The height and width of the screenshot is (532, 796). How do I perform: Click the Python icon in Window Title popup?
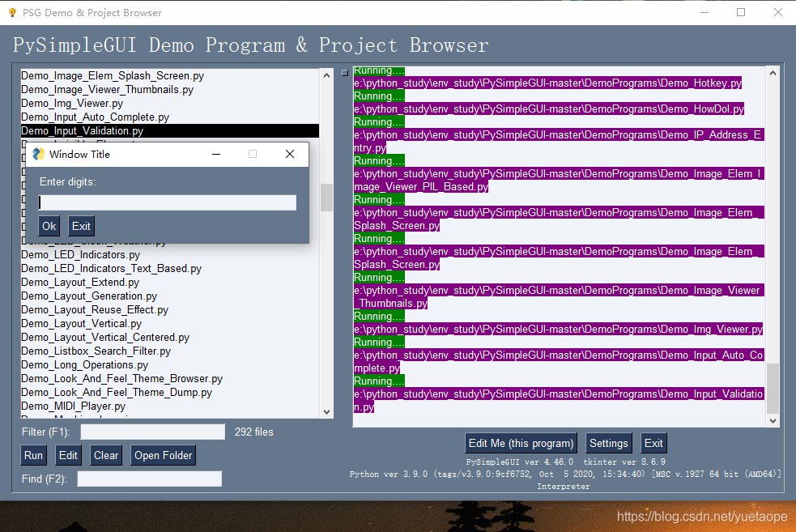click(38, 155)
